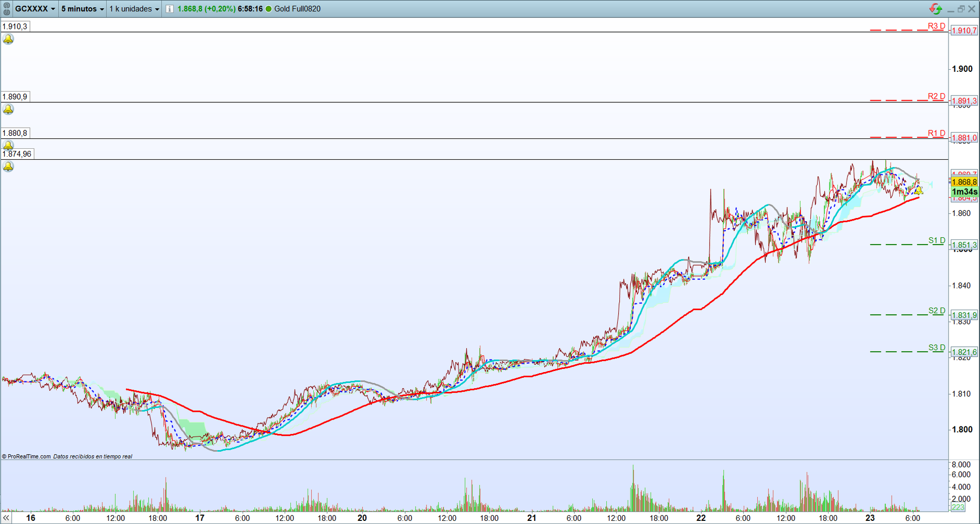Screen dimensions: 980x524
Task: Click the green market status dot
Action: pos(268,9)
